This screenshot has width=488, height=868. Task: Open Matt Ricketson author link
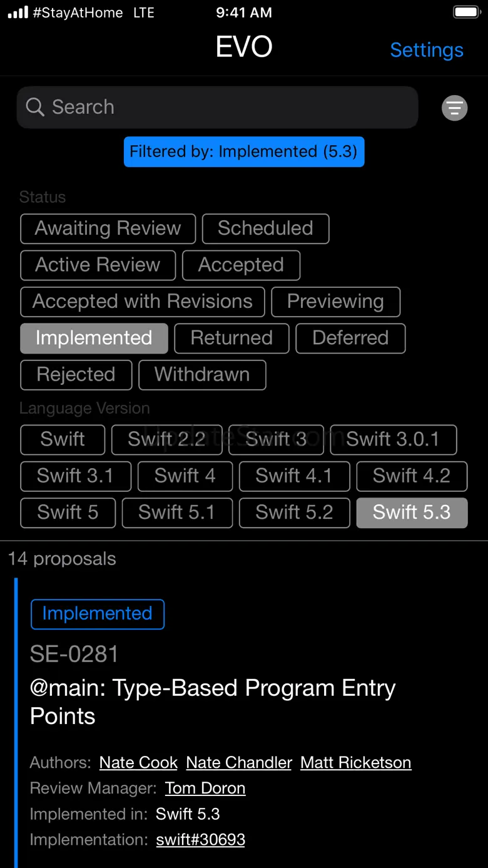pyautogui.click(x=355, y=763)
